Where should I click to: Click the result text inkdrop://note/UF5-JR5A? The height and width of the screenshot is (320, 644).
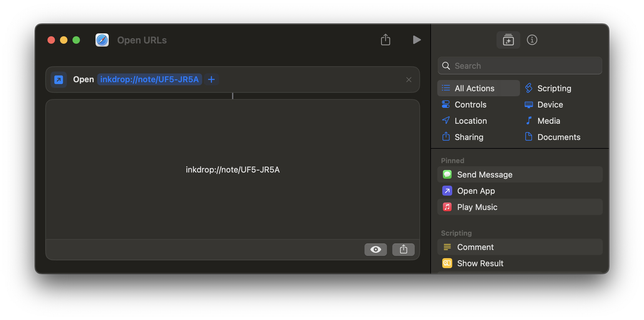[x=233, y=170]
